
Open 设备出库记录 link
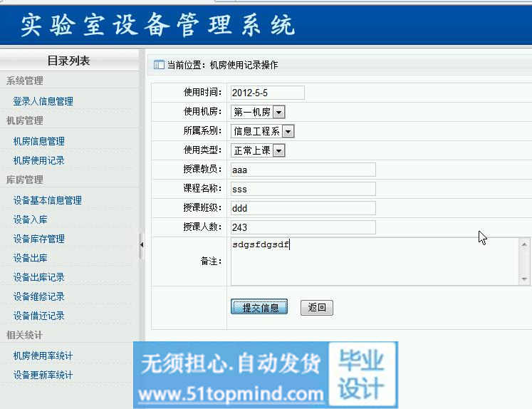pyautogui.click(x=38, y=277)
